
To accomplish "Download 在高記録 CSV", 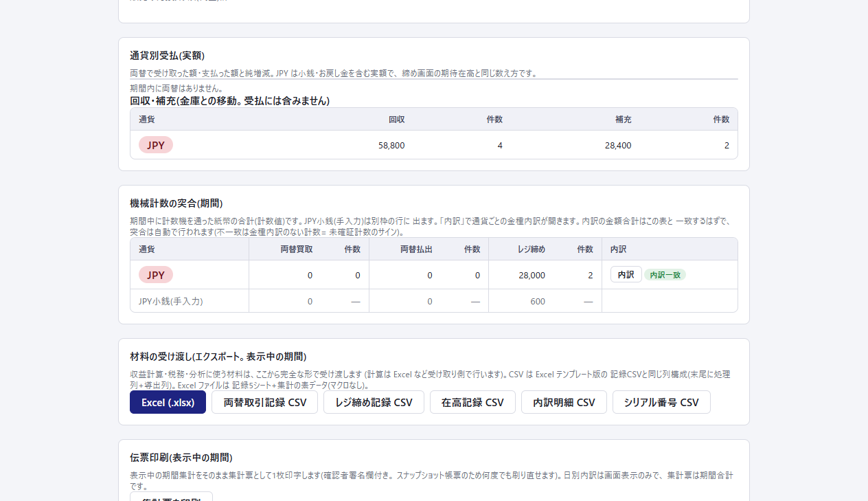I will [472, 402].
